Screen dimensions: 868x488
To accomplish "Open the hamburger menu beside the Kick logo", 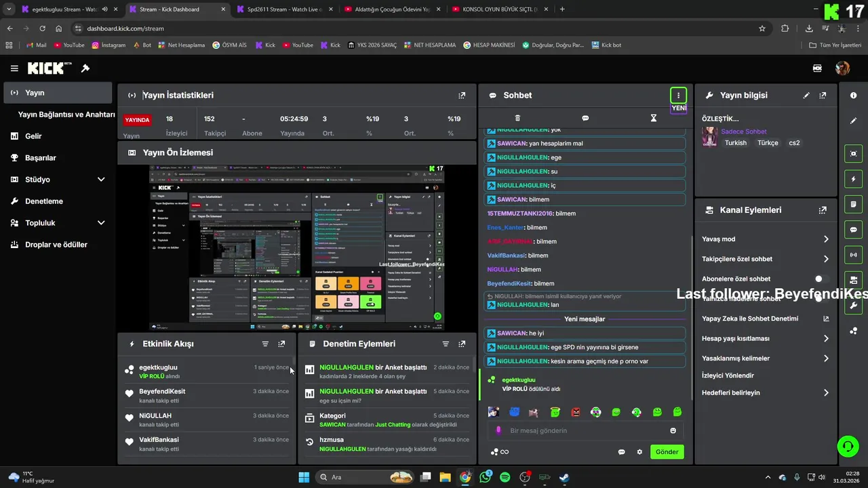I will pos(14,68).
